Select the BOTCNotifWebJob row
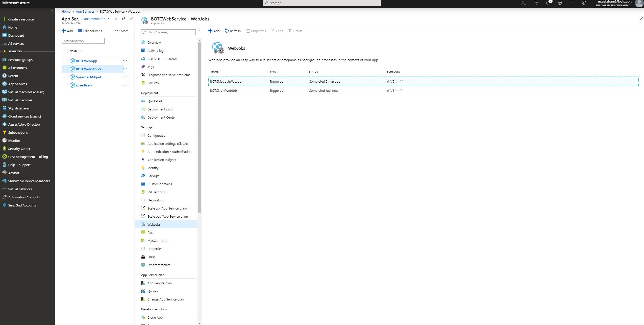The height and width of the screenshot is (325, 644). [x=223, y=90]
